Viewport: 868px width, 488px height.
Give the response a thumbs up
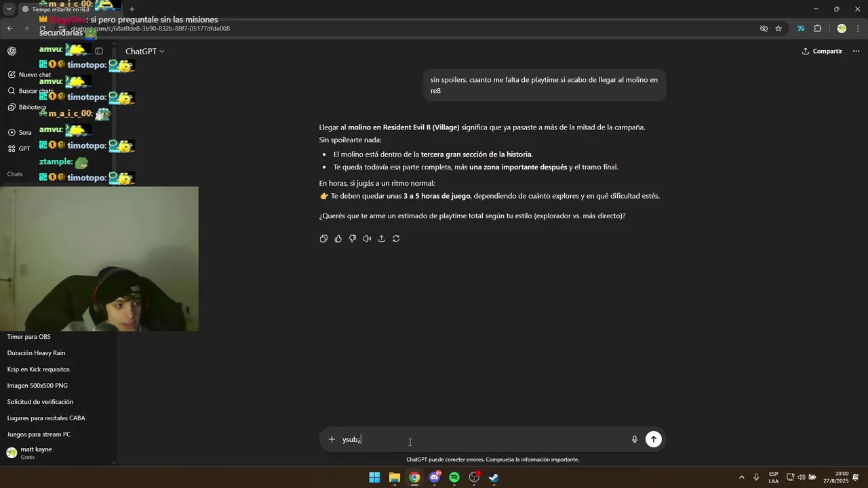pyautogui.click(x=338, y=239)
